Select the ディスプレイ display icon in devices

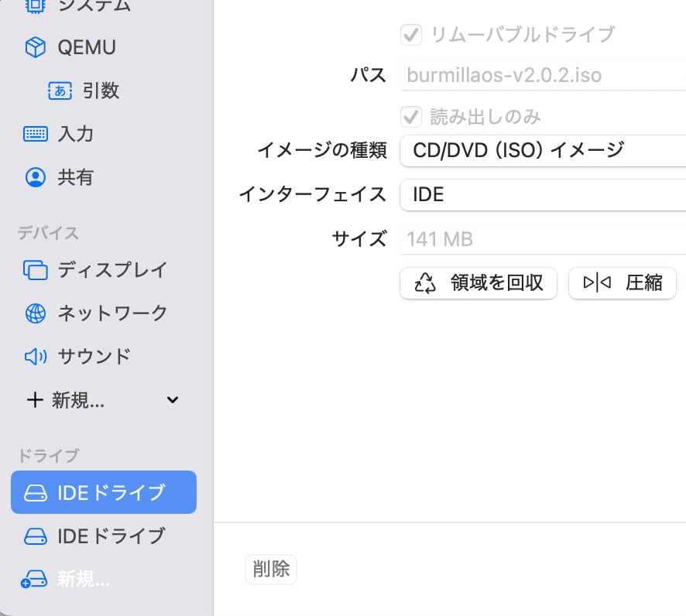pyautogui.click(x=36, y=270)
